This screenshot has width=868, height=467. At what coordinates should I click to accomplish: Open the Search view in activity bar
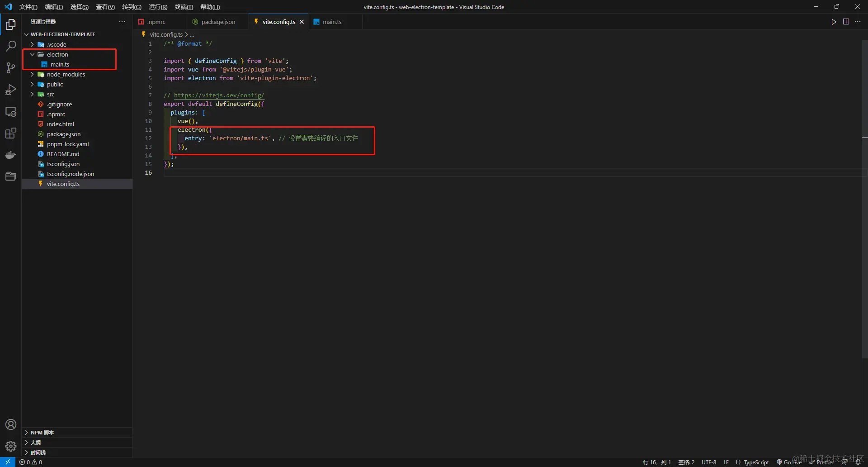tap(11, 46)
